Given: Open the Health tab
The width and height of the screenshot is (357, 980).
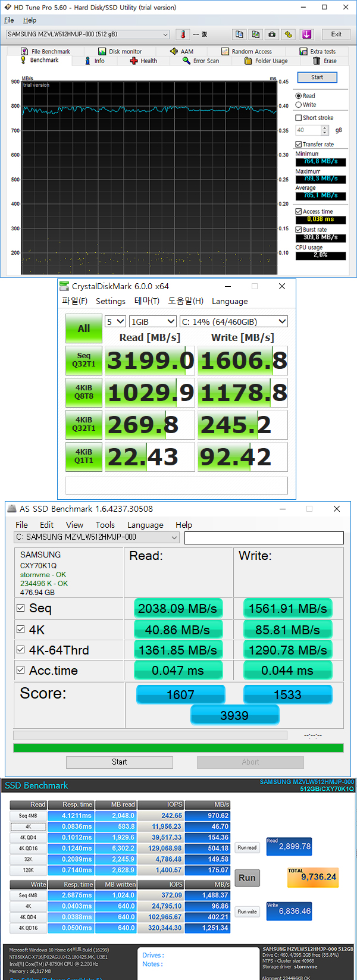Looking at the screenshot, I should (143, 61).
